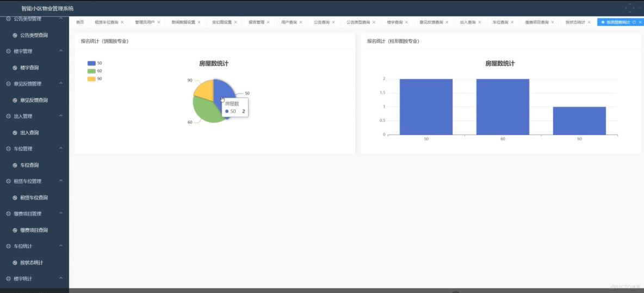Switch to the 公告查询 tab
This screenshot has width=644, height=293.
[x=321, y=22]
